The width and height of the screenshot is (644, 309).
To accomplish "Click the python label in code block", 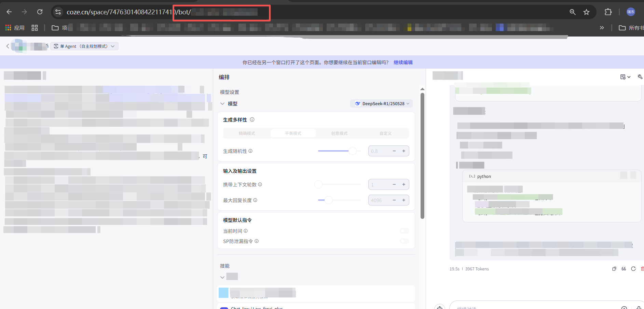I will 484,177.
